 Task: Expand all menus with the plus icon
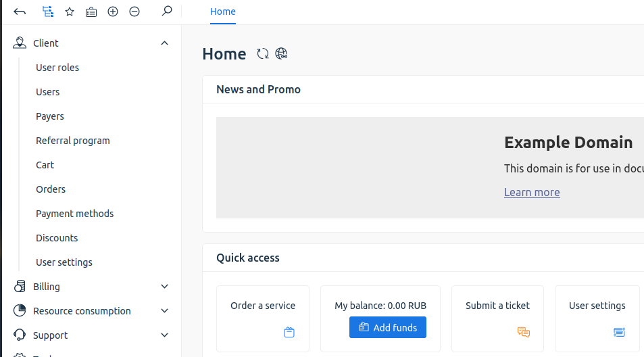coord(113,11)
